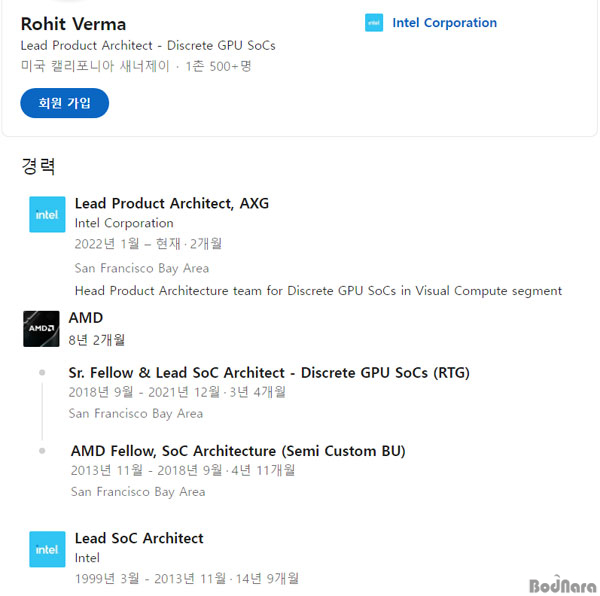Click the timeline bullet beside AMD Fellow role
The image size is (600, 596).
click(x=42, y=451)
